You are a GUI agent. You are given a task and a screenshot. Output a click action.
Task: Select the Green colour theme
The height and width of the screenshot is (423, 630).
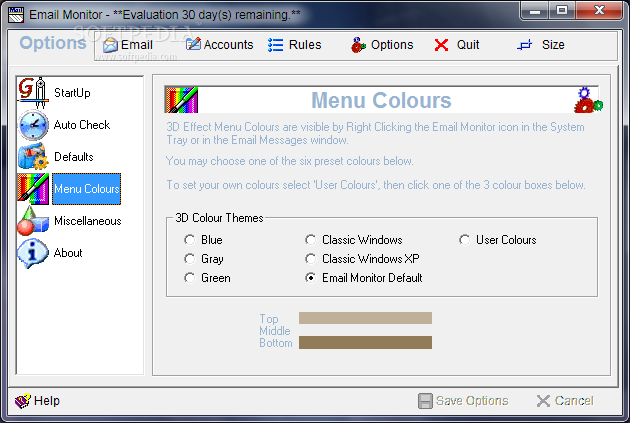coord(189,278)
